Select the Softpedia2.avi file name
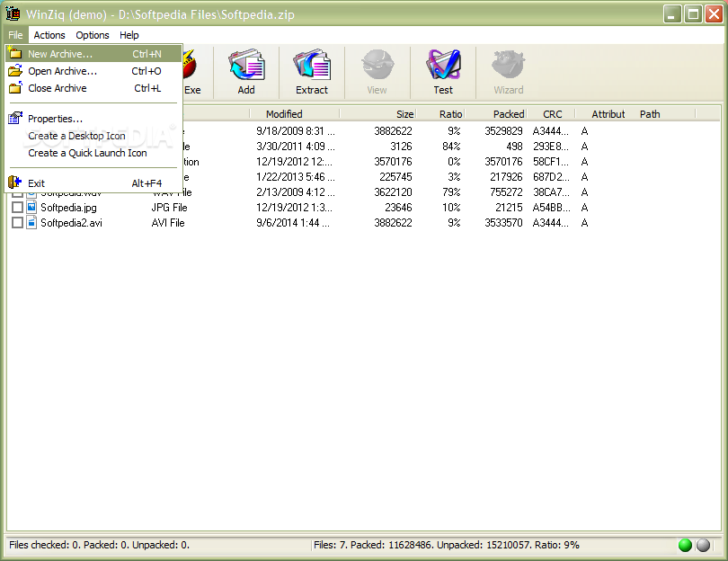Image resolution: width=728 pixels, height=561 pixels. [x=71, y=223]
